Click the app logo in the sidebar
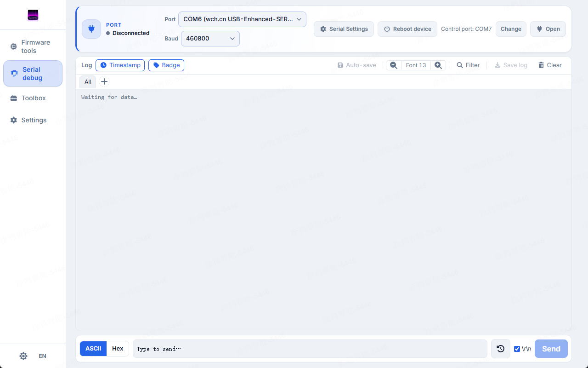 (x=33, y=15)
